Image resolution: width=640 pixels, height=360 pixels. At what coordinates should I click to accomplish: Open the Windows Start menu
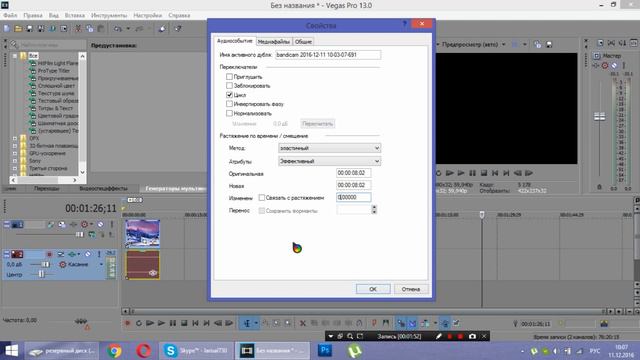tap(11, 351)
